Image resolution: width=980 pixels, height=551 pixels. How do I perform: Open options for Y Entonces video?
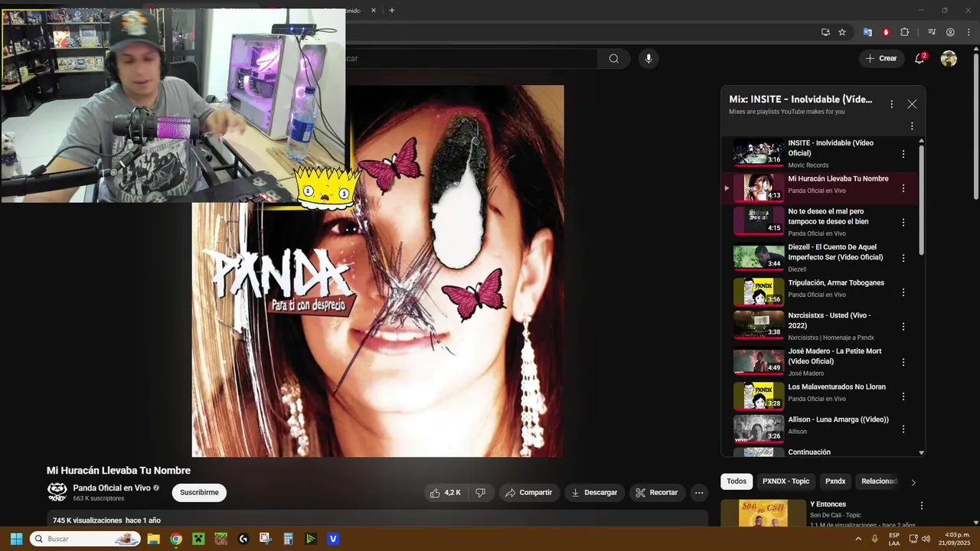pyautogui.click(x=922, y=506)
